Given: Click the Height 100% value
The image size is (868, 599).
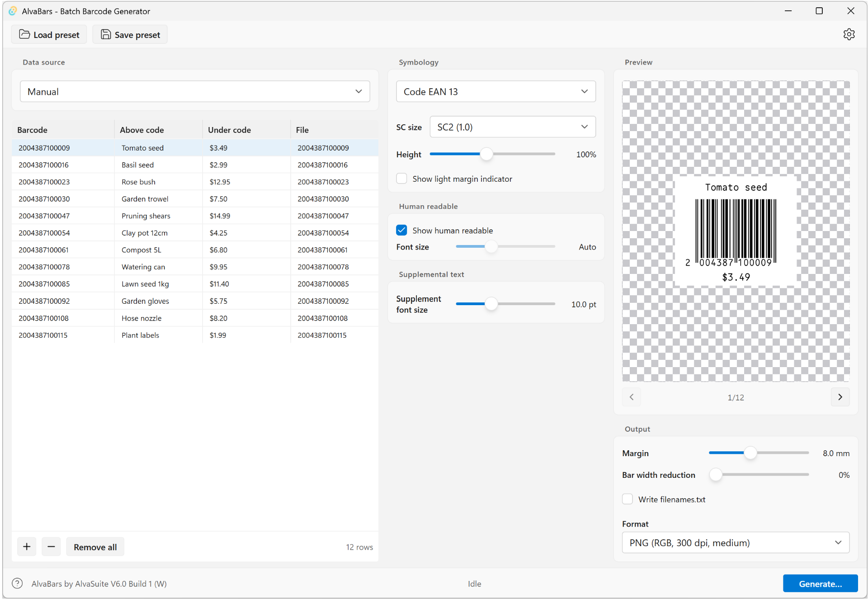Looking at the screenshot, I should point(586,154).
